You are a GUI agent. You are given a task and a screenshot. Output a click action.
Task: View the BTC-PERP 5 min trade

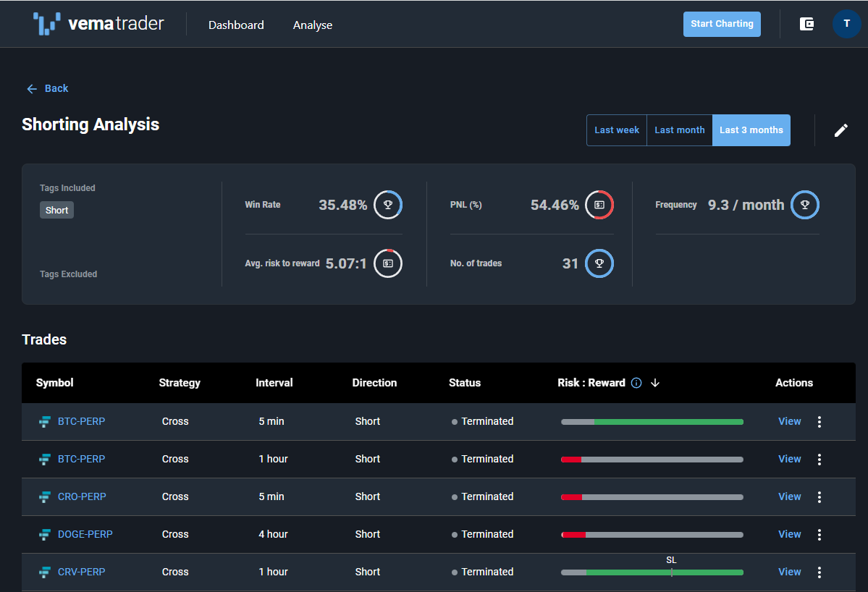(789, 422)
